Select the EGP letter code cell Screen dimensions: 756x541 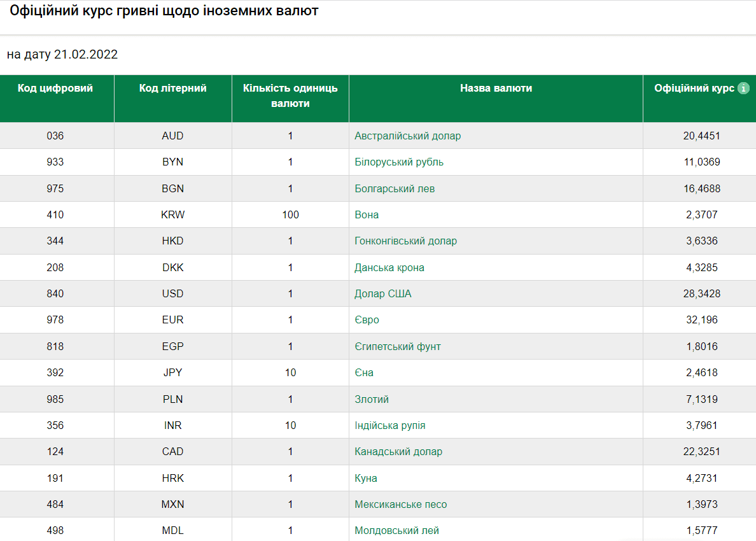[172, 346]
